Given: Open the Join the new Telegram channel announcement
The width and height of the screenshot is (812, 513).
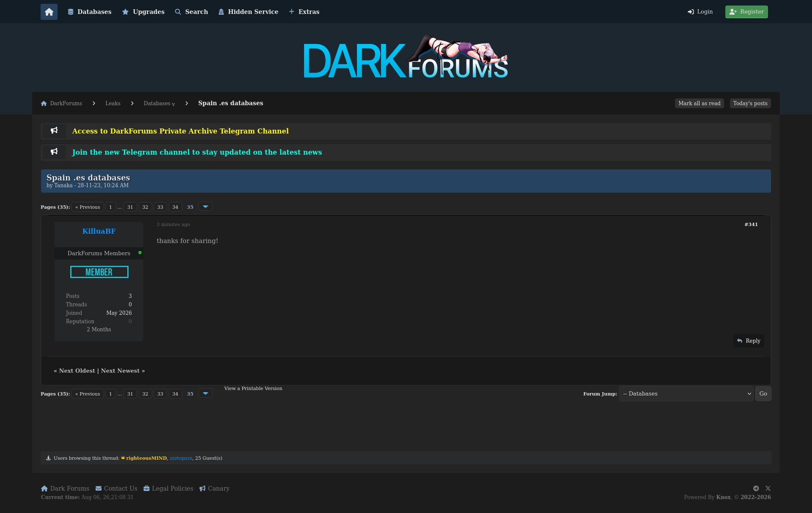Looking at the screenshot, I should coord(197,153).
